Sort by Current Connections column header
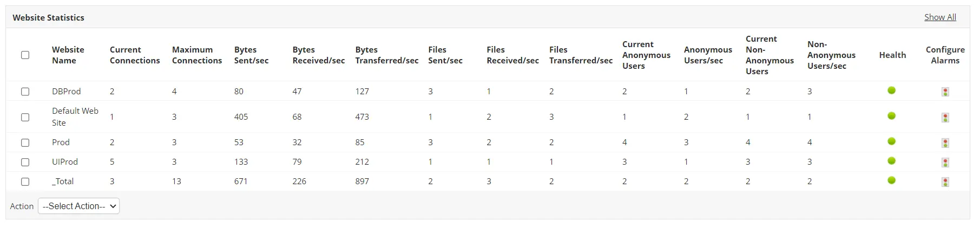 pos(135,55)
